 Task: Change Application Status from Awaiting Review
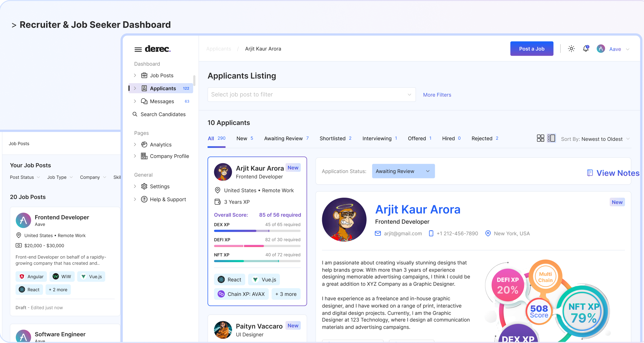coord(403,171)
